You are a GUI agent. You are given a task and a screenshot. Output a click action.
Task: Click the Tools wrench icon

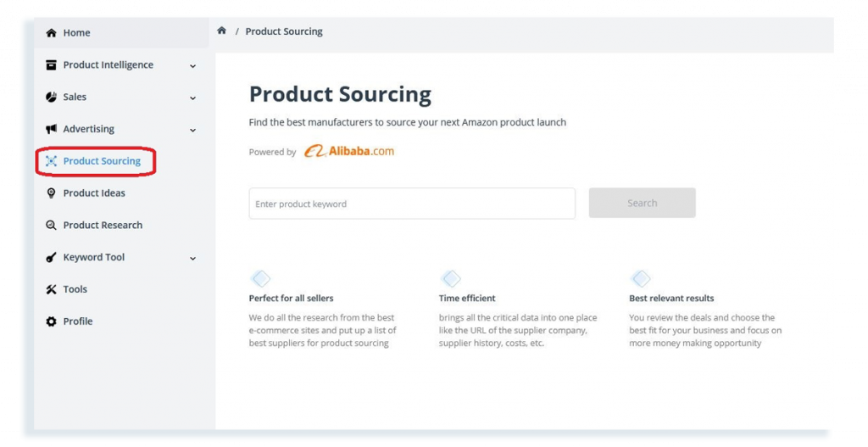pos(51,289)
